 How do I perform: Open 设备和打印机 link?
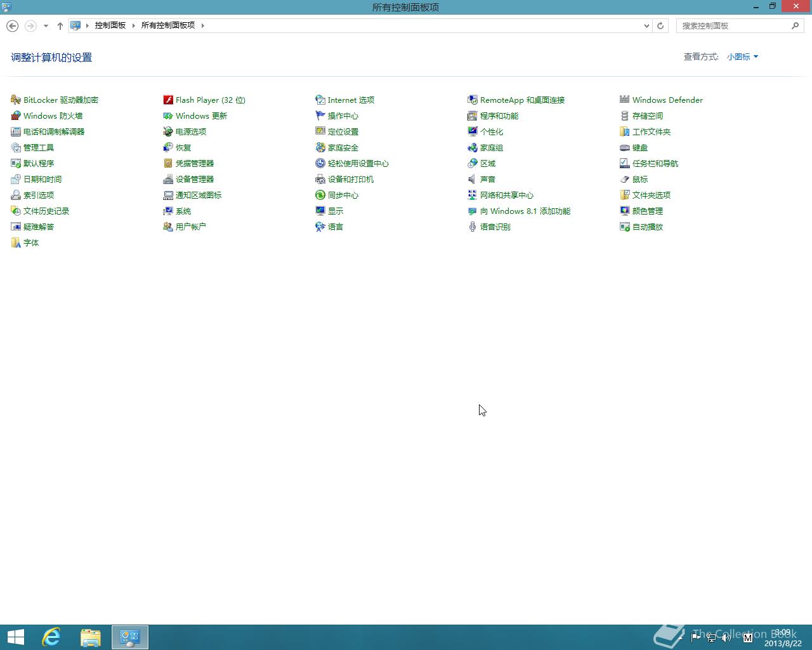350,180
